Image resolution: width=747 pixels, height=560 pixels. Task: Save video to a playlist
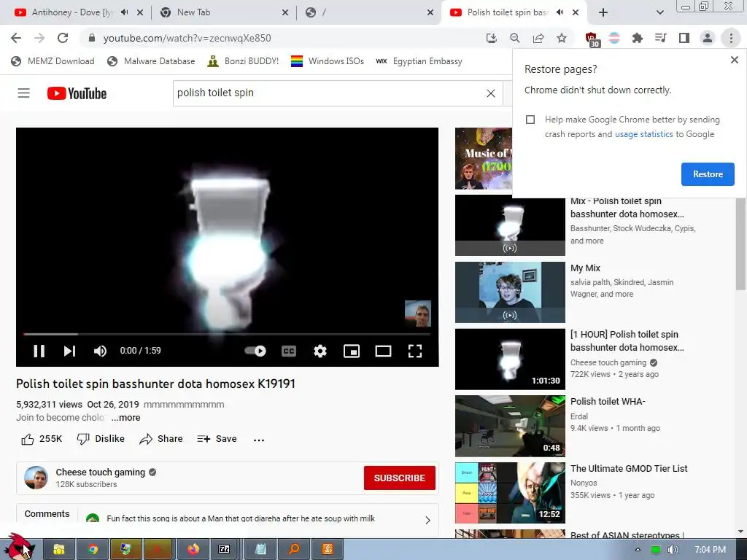click(x=217, y=438)
